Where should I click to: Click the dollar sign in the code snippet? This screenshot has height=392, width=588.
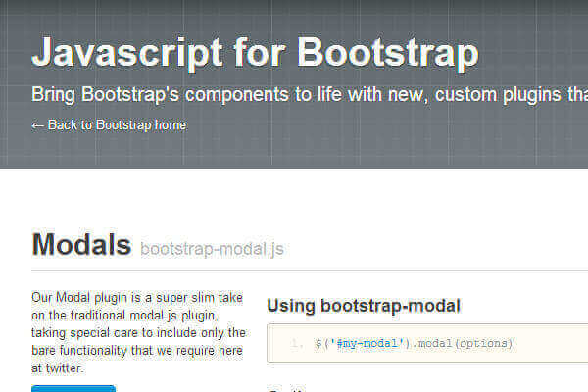318,344
